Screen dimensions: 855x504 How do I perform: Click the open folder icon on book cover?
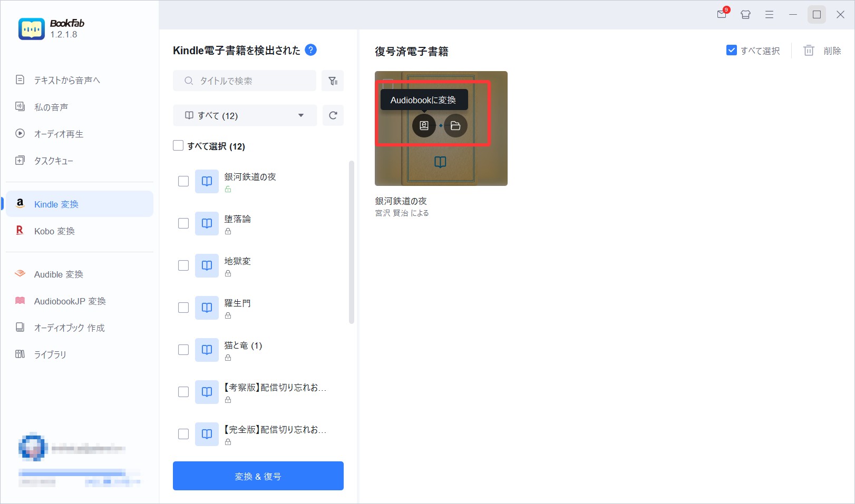(455, 126)
